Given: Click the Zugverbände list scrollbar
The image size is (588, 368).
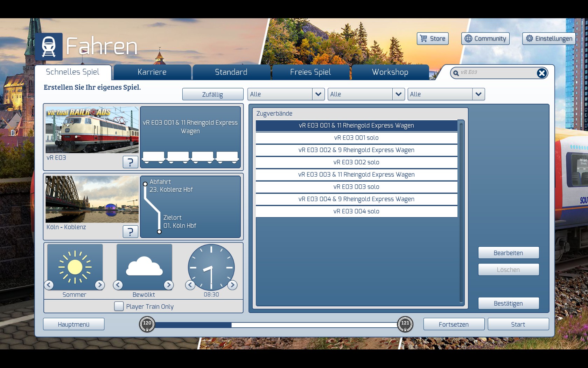Looking at the screenshot, I should click(461, 213).
